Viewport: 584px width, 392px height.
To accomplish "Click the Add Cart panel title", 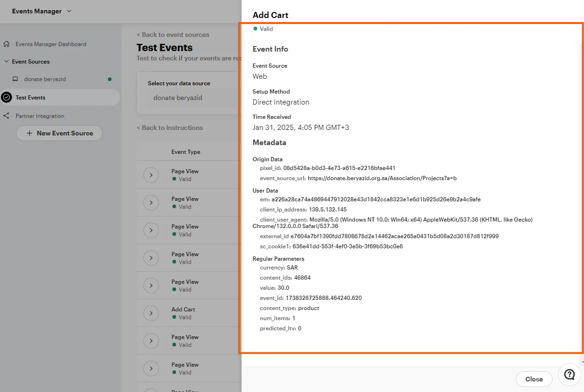I will (x=271, y=15).
